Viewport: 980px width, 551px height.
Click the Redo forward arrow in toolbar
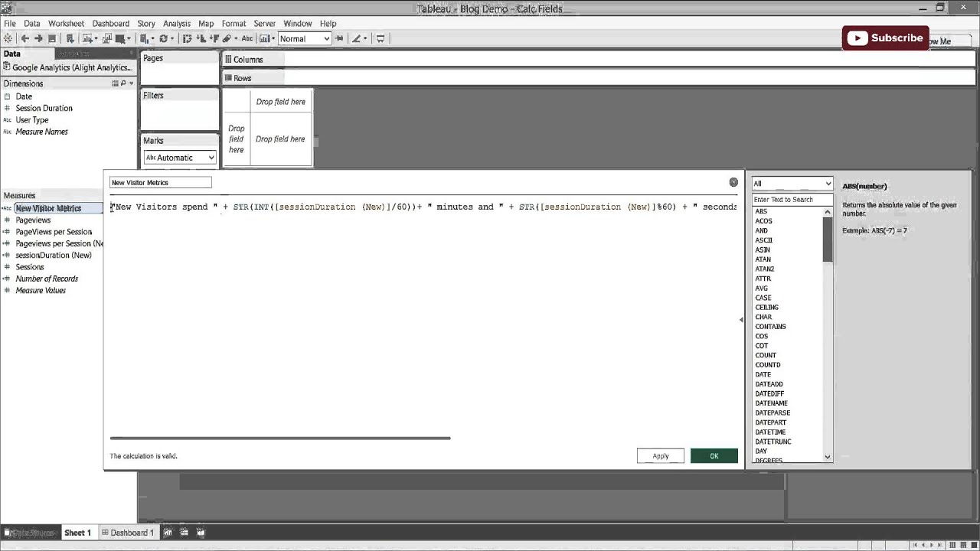click(38, 38)
